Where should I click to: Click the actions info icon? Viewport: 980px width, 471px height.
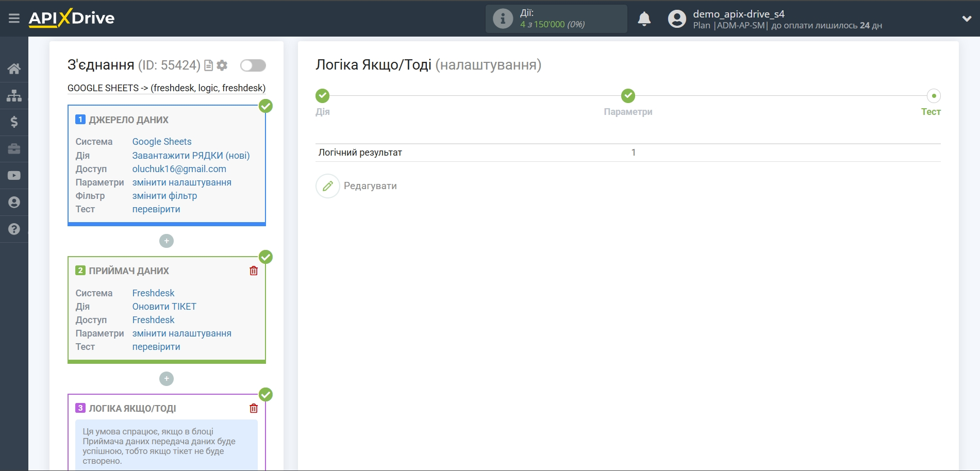pyautogui.click(x=503, y=19)
